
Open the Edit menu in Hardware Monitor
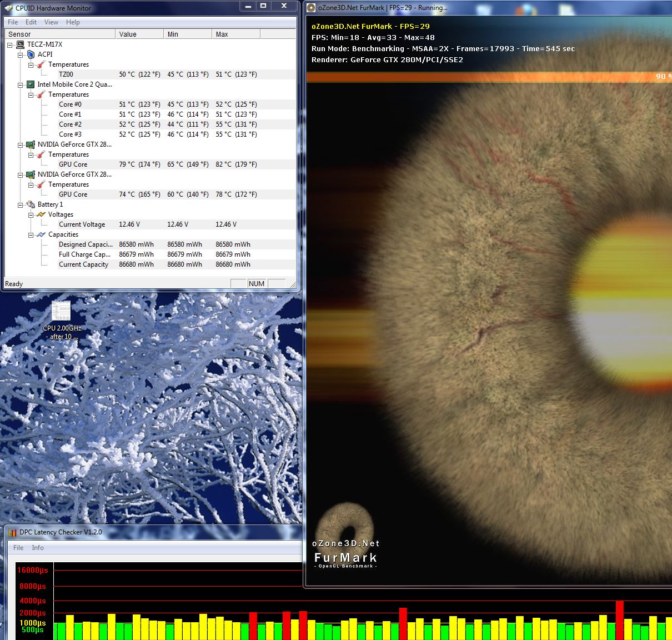(31, 22)
